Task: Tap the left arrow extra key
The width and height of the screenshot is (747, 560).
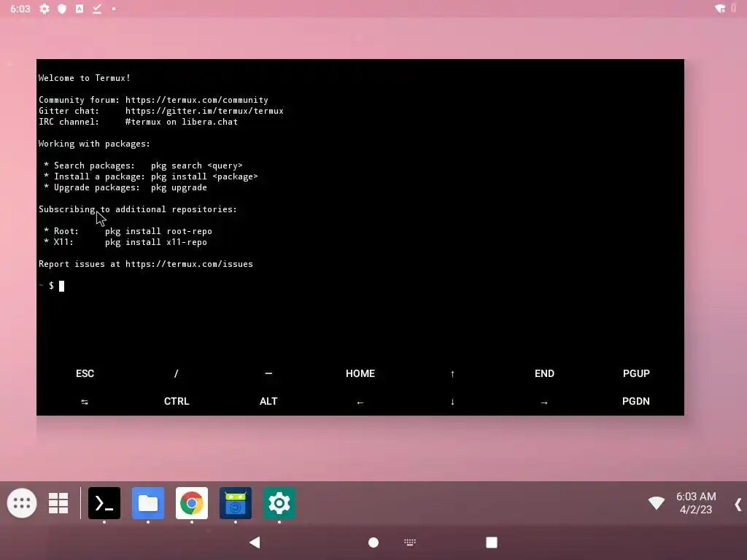Action: click(360, 402)
